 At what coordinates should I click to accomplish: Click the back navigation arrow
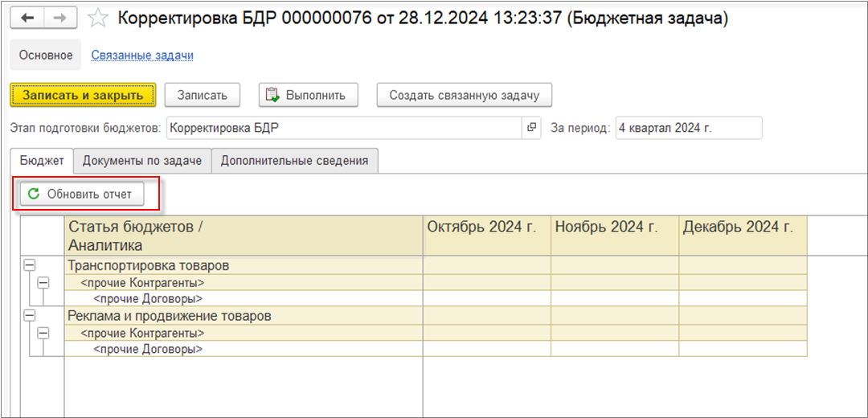click(x=27, y=18)
